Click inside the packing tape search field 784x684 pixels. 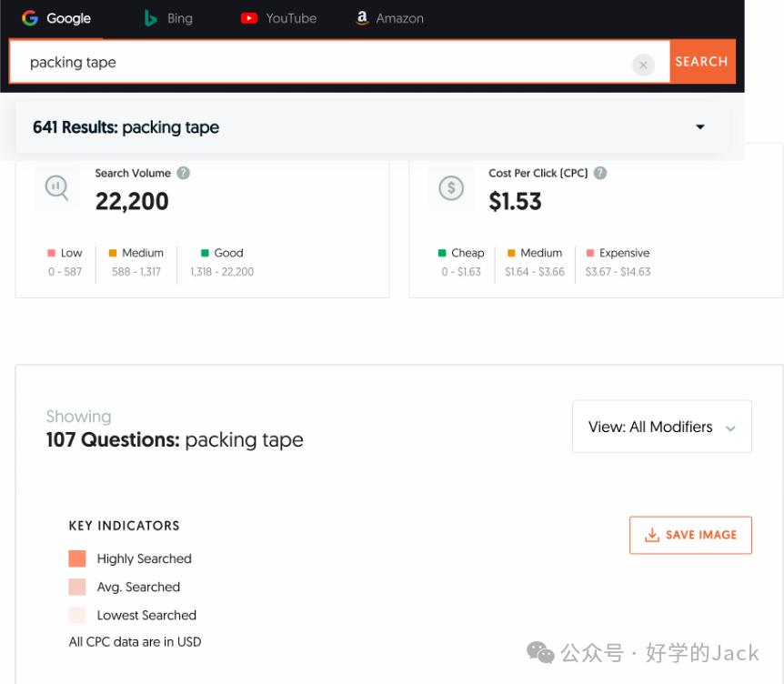point(273,64)
